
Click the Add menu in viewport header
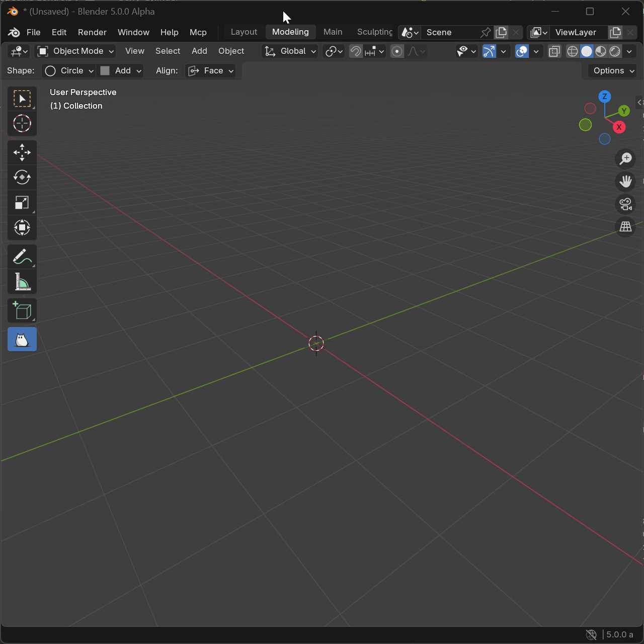(x=199, y=51)
